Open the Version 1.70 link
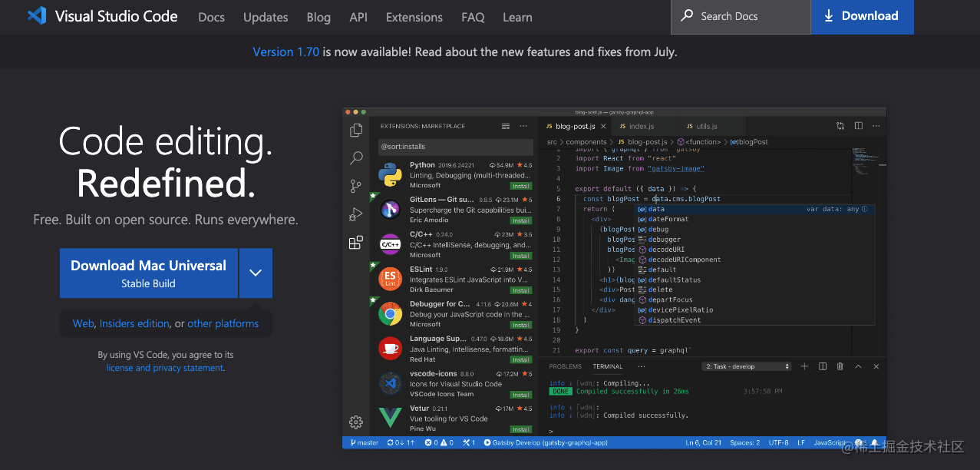 pos(286,52)
